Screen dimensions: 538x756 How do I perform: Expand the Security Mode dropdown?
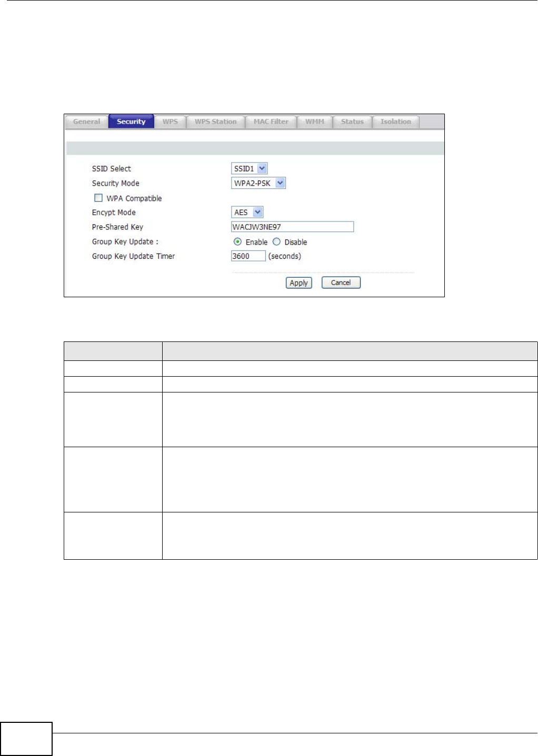point(258,183)
